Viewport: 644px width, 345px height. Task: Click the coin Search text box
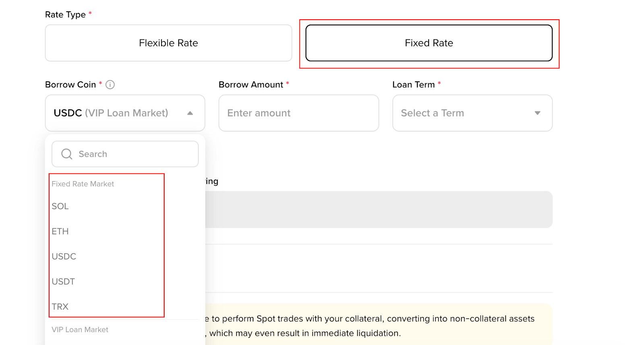(x=133, y=154)
